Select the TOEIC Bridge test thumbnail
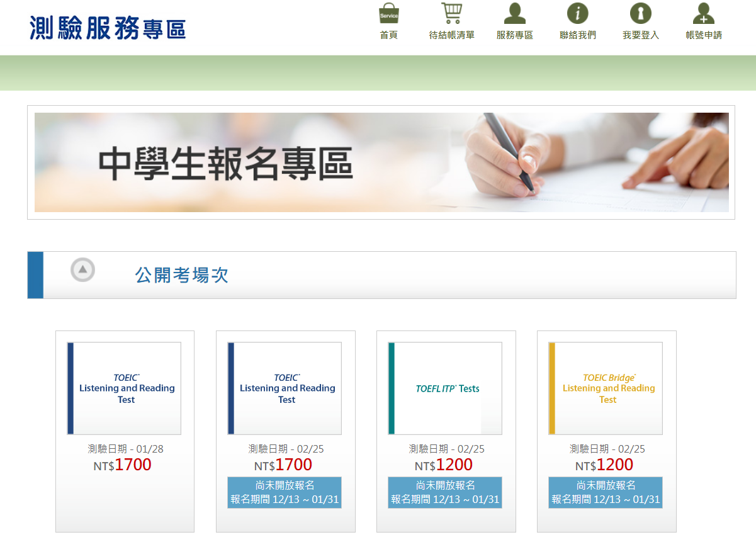 tap(606, 388)
